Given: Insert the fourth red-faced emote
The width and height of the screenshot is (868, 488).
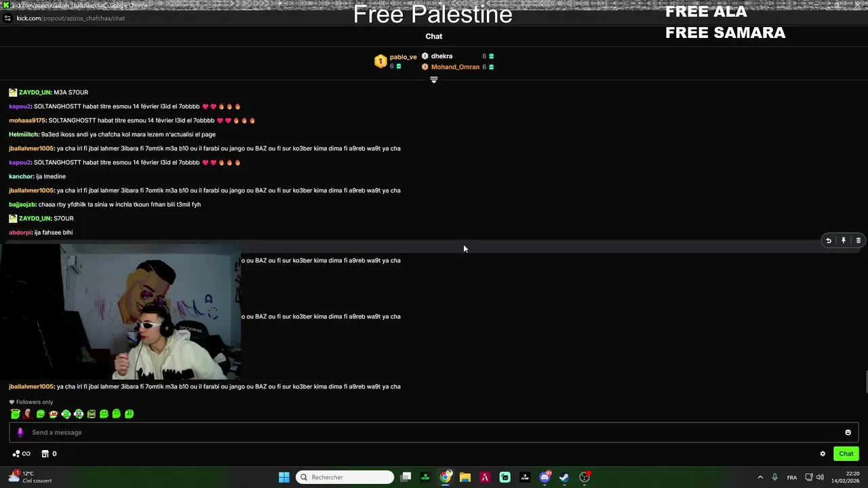Looking at the screenshot, I should coord(53,413).
